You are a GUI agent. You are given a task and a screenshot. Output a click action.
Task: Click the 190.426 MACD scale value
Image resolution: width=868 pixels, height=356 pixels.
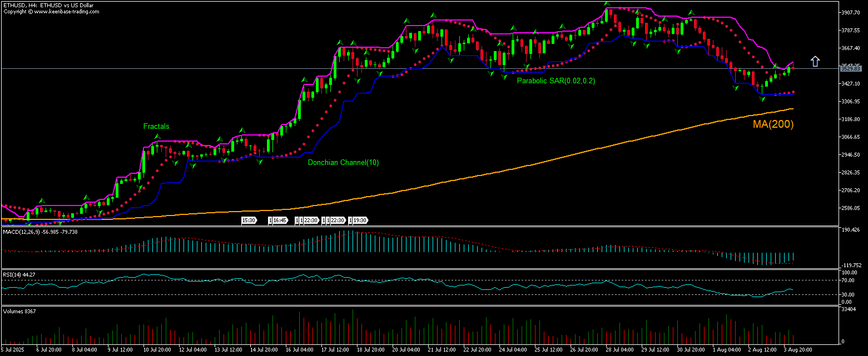click(851, 230)
